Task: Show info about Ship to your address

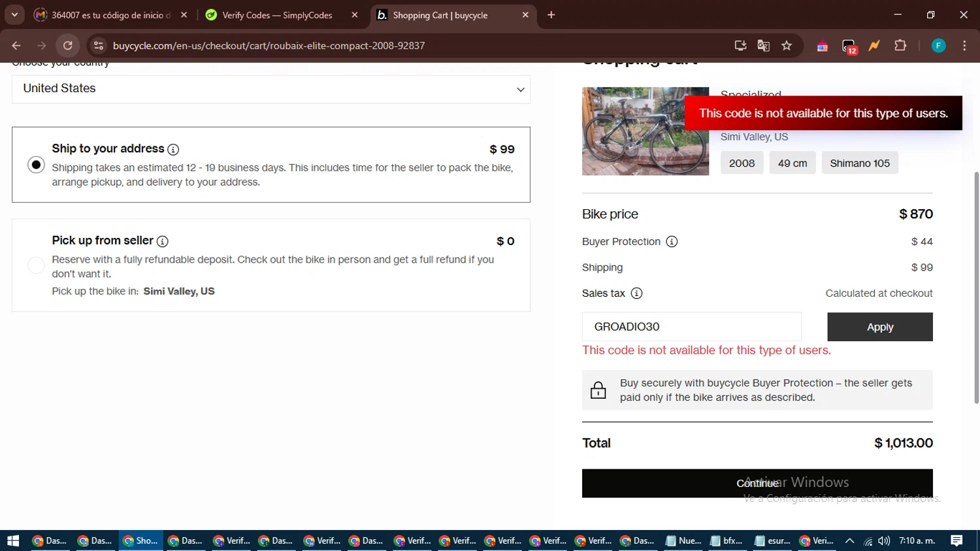Action: [x=173, y=149]
